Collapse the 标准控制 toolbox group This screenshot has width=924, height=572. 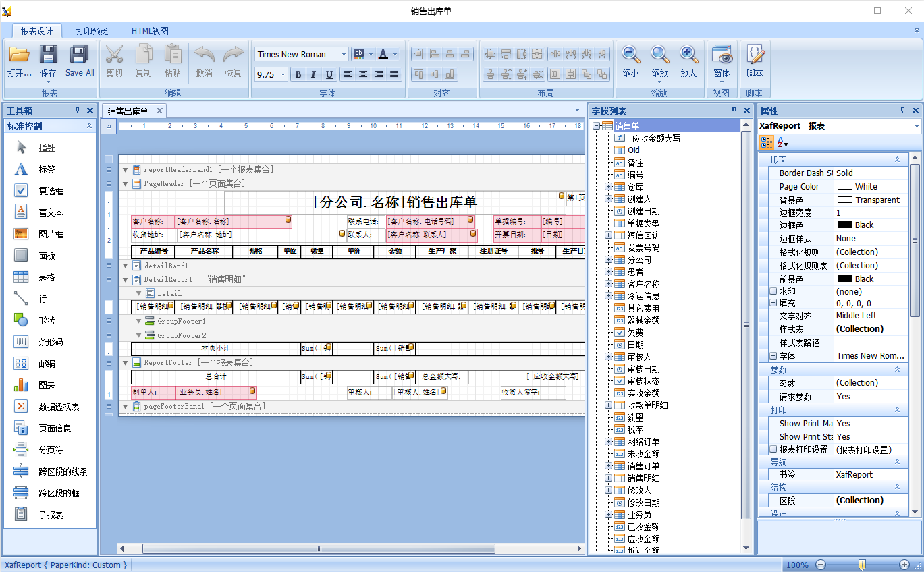[x=89, y=126]
